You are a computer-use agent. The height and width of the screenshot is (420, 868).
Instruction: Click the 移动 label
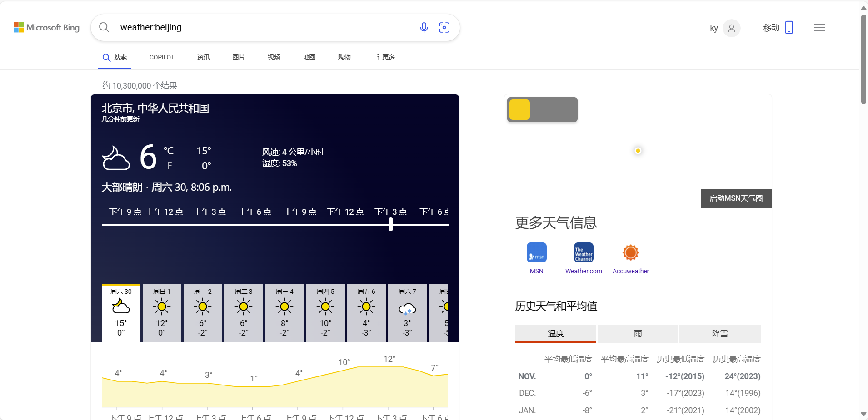(771, 28)
